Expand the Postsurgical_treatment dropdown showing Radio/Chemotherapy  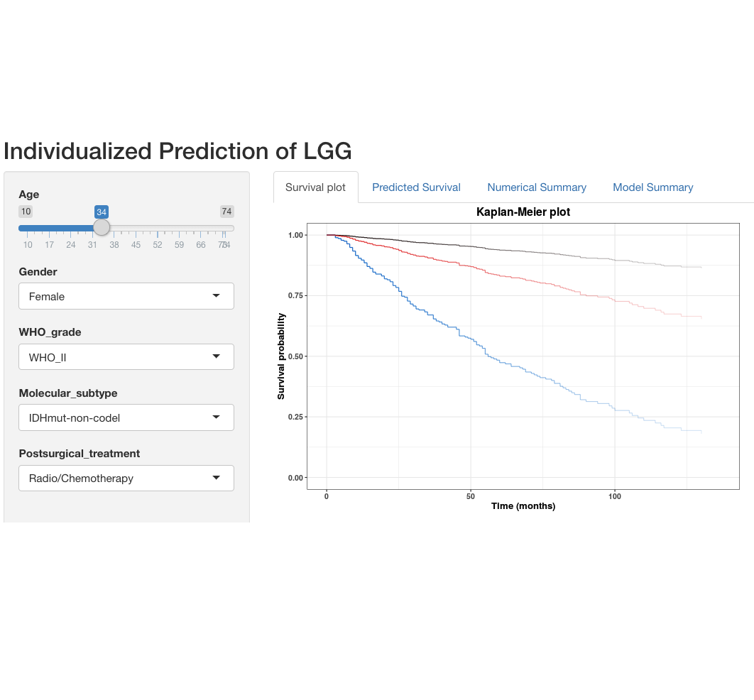pyautogui.click(x=126, y=478)
